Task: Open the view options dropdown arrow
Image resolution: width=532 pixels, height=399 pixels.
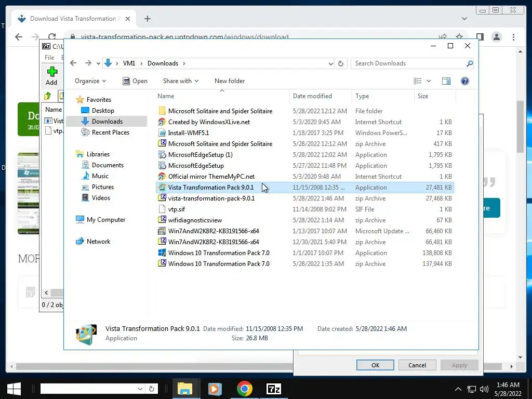Action: click(429, 81)
